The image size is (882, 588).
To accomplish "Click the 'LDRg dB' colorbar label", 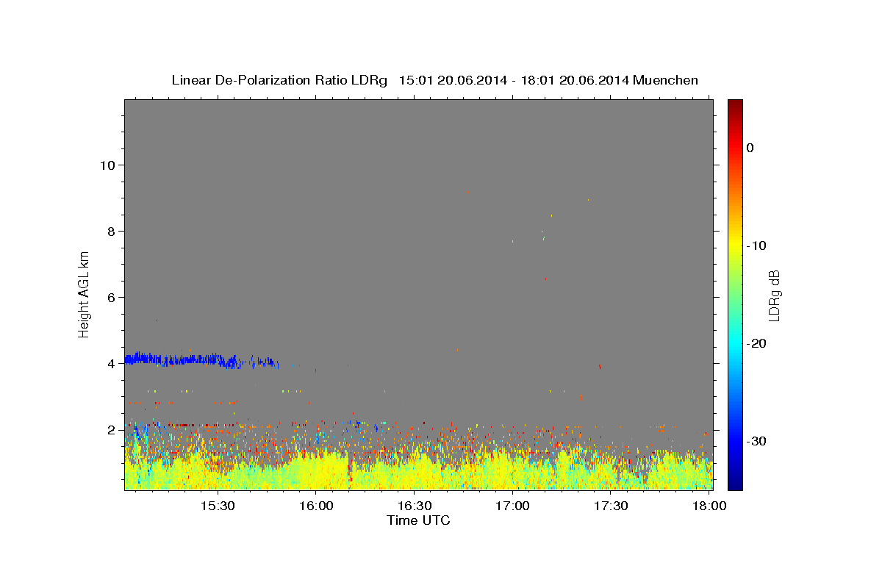I will 773,295.
